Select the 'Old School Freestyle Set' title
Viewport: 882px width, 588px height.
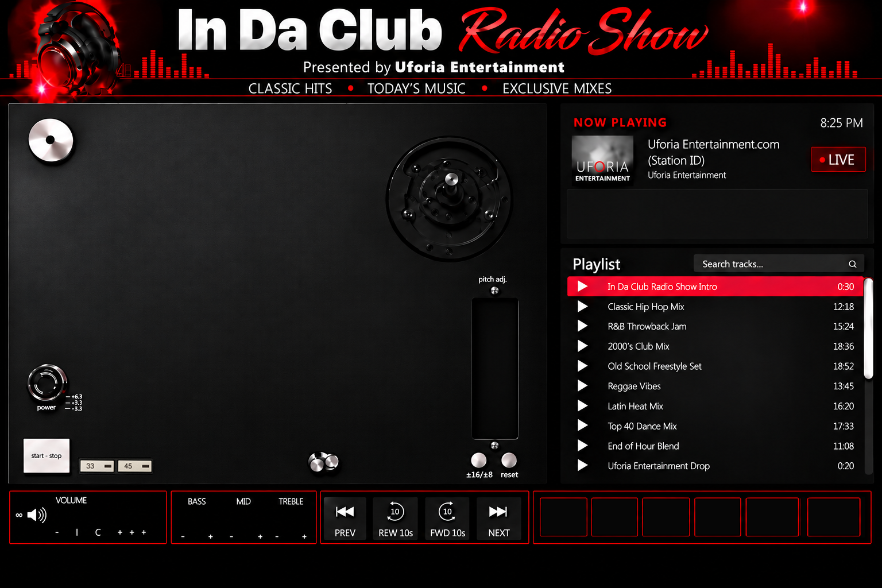[x=655, y=366]
